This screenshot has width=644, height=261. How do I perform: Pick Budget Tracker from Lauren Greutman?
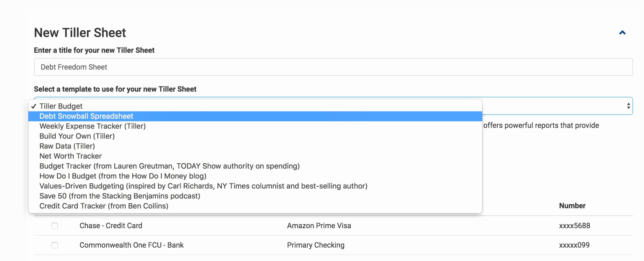coord(170,166)
